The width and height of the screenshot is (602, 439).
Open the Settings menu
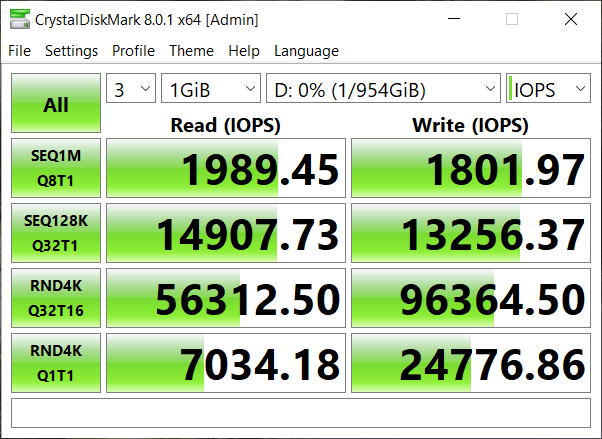[71, 51]
